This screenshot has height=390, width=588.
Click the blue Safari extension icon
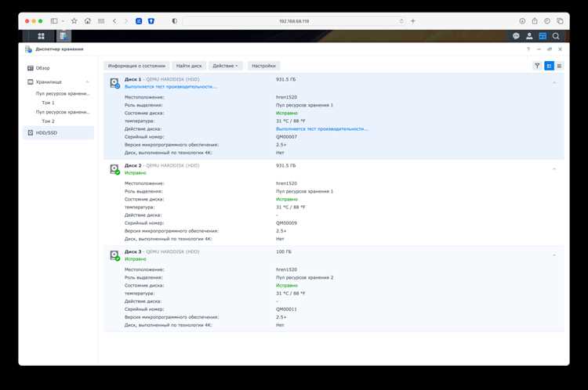139,21
